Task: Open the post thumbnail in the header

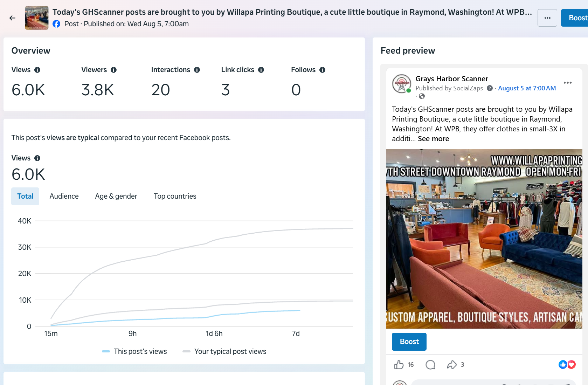Action: pyautogui.click(x=37, y=18)
